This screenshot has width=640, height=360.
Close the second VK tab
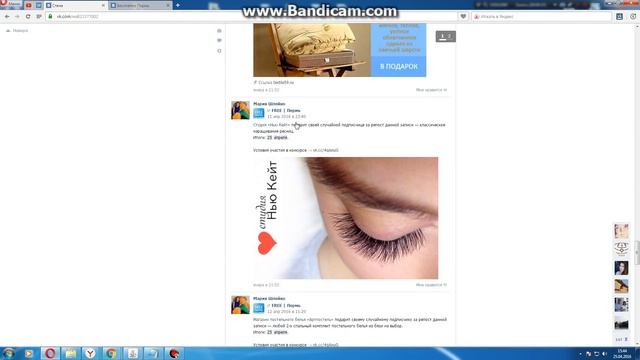tap(168, 5)
